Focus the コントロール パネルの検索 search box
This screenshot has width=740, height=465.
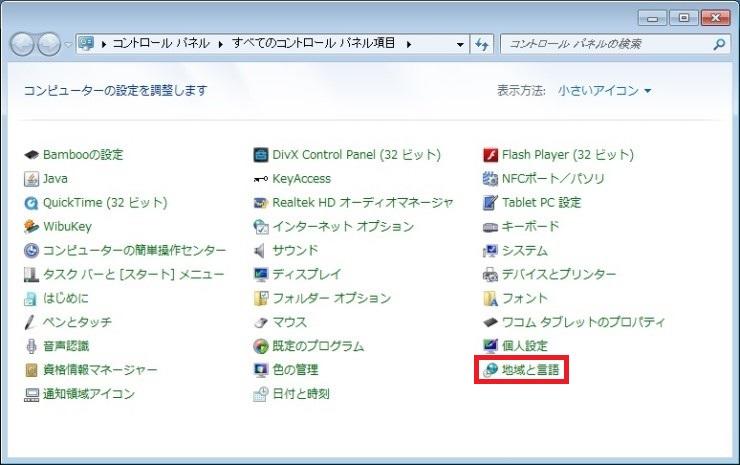615,44
